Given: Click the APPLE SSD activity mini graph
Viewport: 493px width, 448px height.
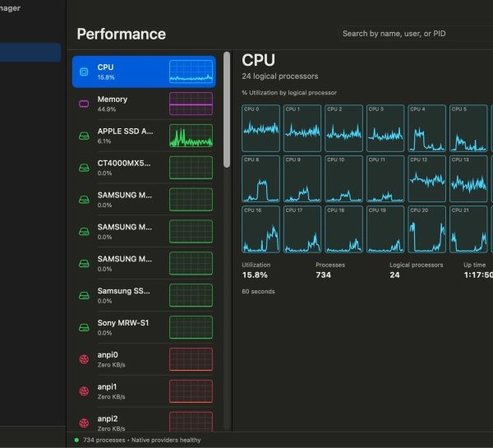Looking at the screenshot, I should coord(191,136).
